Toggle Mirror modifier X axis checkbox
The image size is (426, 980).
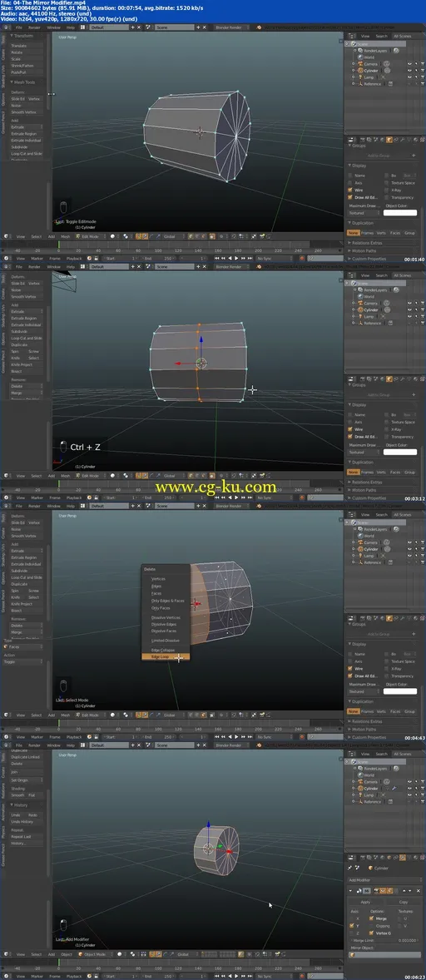pos(352,918)
